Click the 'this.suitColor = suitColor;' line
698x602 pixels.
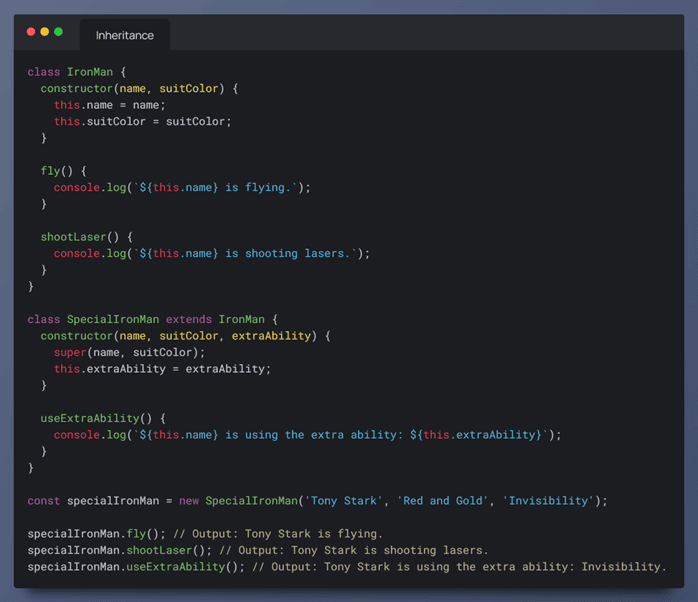(x=142, y=122)
